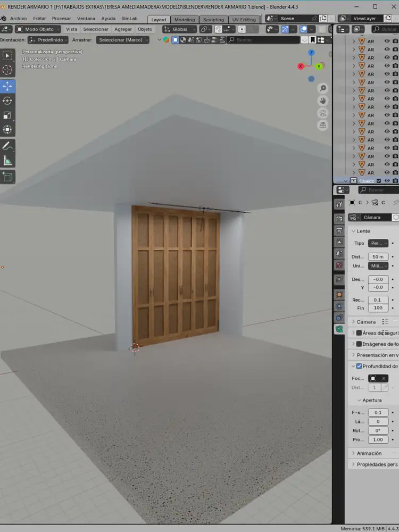Image resolution: width=399 pixels, height=532 pixels.
Task: Open the Tool properties tab
Action: click(339, 204)
